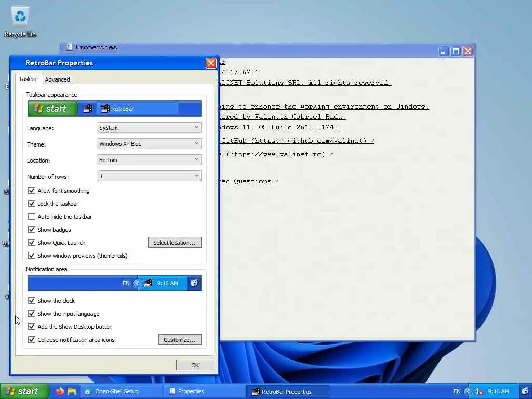Close the background Properties window
This screenshot has width=532, height=399.
pos(468,51)
